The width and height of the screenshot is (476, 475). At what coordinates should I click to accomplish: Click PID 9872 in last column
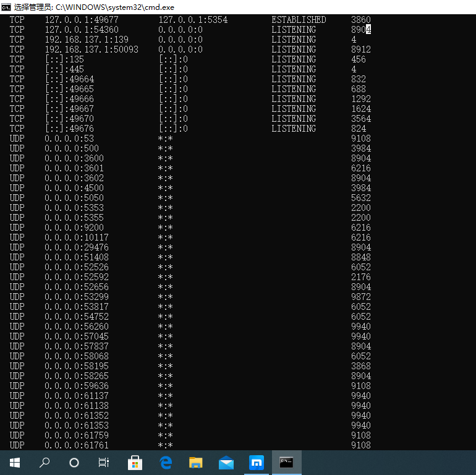(361, 297)
